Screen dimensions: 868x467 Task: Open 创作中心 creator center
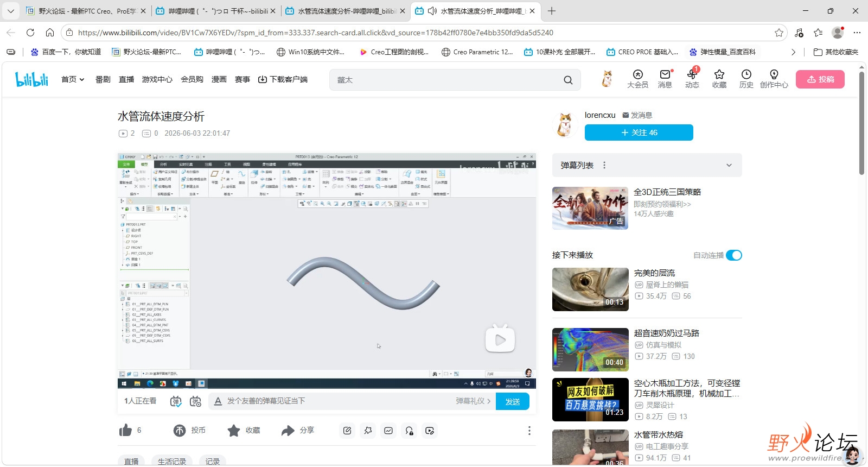coord(774,79)
